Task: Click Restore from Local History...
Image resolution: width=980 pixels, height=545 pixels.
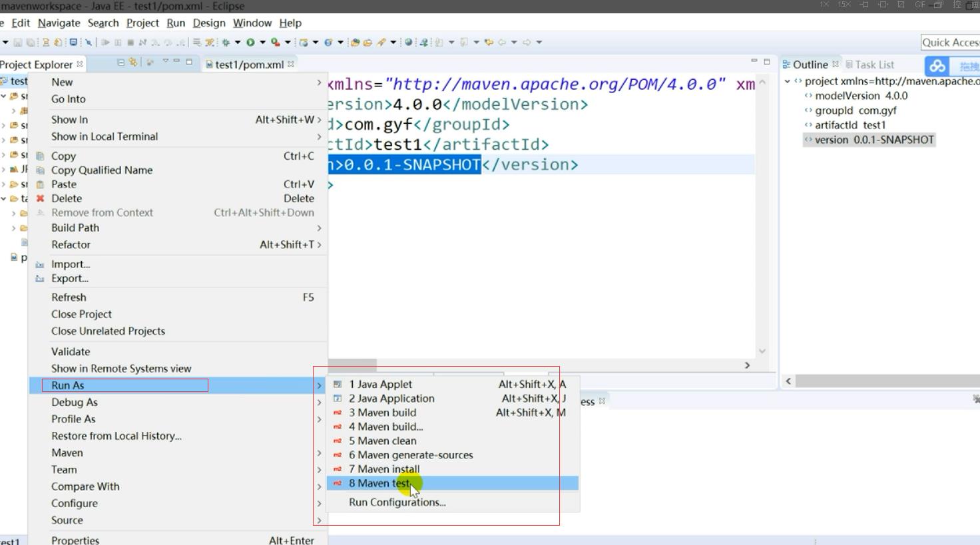Action: (178, 436)
